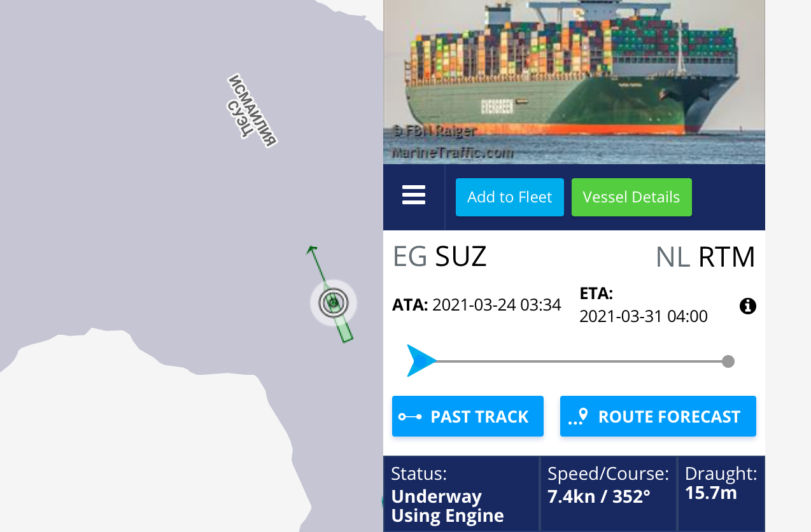This screenshot has width=811, height=532.
Task: Click the ATA timestamp 2021-03-24 03:34
Action: point(497,305)
